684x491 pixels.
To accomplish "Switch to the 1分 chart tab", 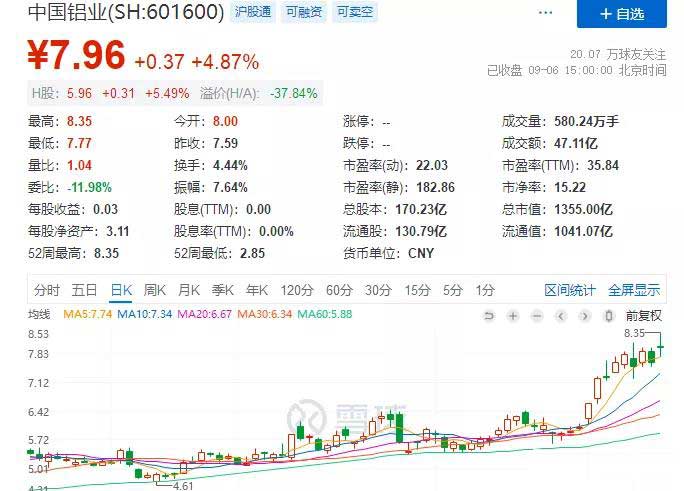I will point(485,290).
